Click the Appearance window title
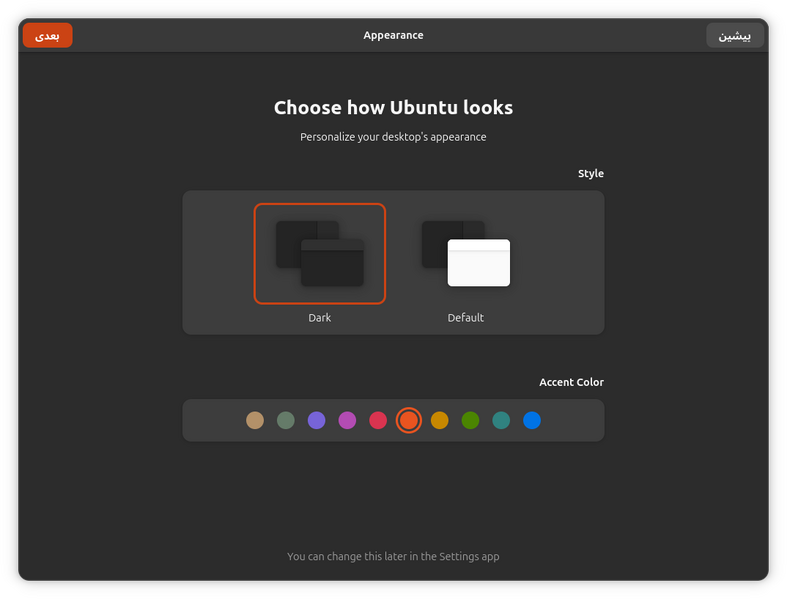The image size is (787, 599). [x=394, y=36]
